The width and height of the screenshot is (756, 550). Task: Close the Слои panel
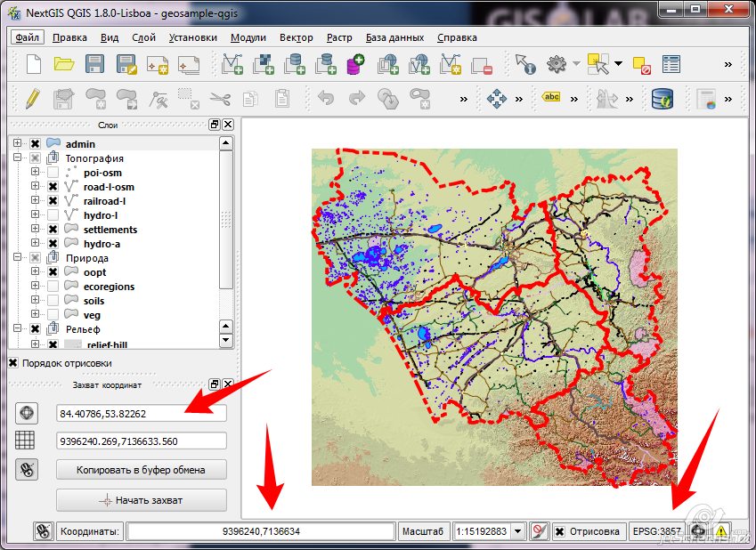[x=228, y=125]
